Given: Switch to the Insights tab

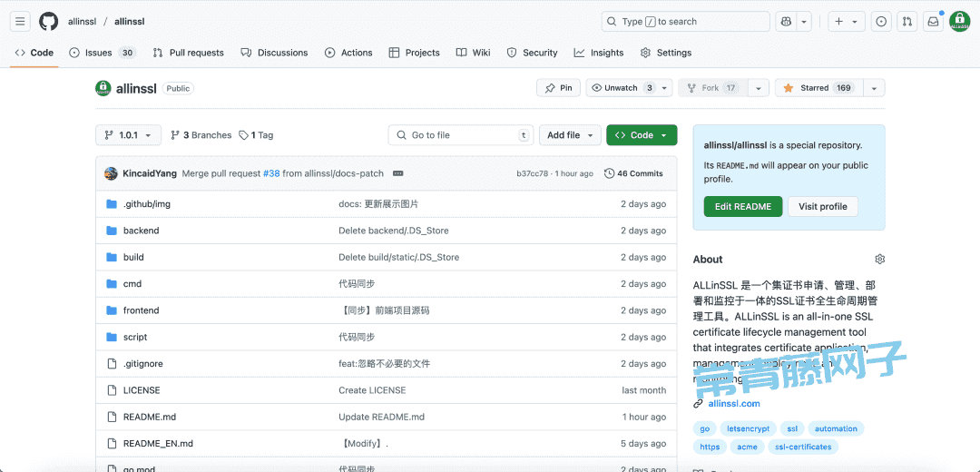Looking at the screenshot, I should (599, 53).
